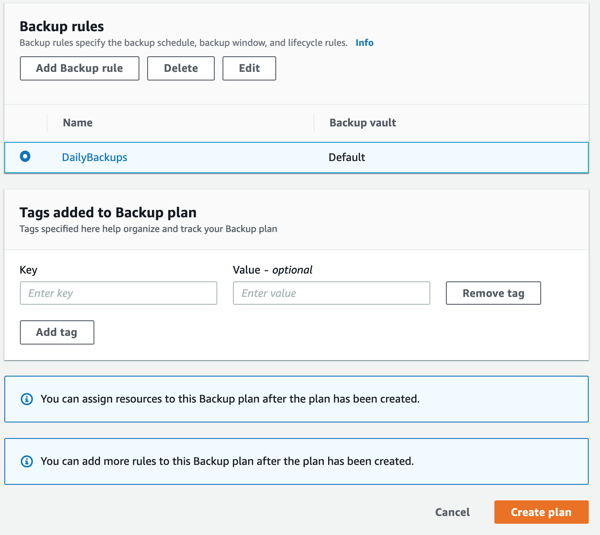The height and width of the screenshot is (535, 600).
Task: Click the Tags added to Backup plan heading
Action: coord(108,212)
